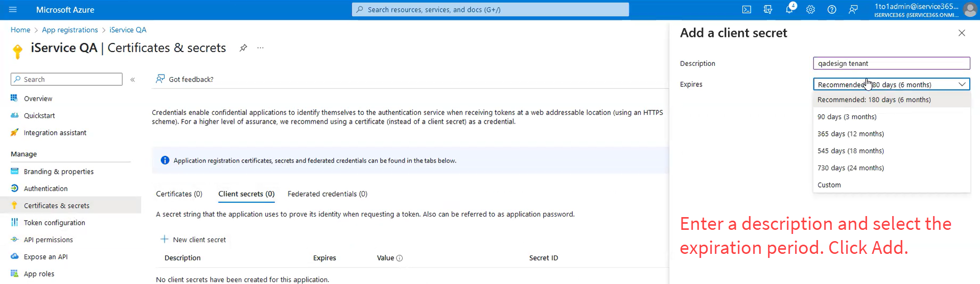Click the Description input field

click(892, 63)
